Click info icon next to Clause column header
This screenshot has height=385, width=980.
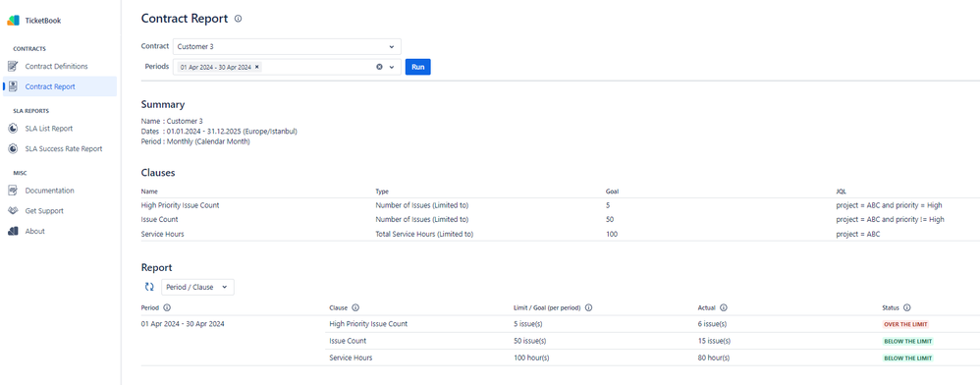pyautogui.click(x=355, y=307)
